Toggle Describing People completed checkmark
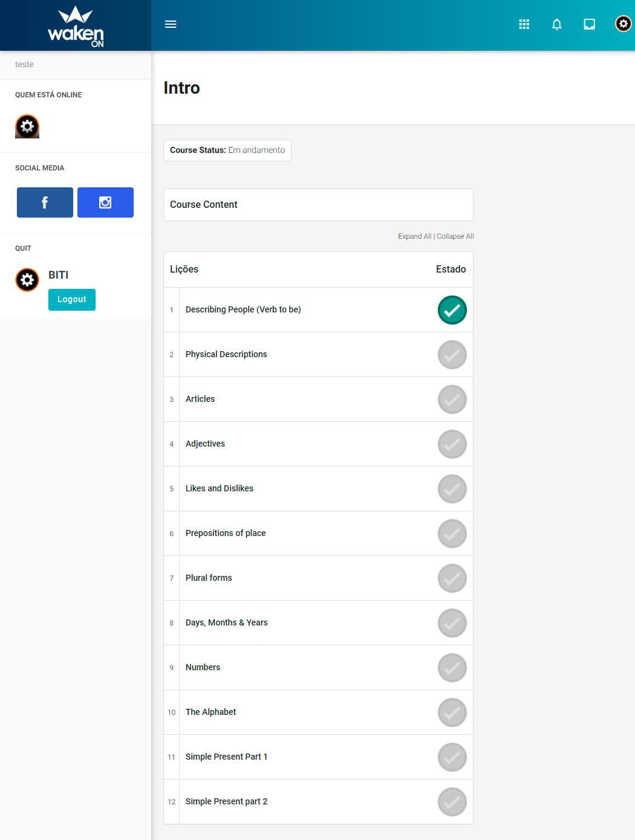 (x=452, y=310)
